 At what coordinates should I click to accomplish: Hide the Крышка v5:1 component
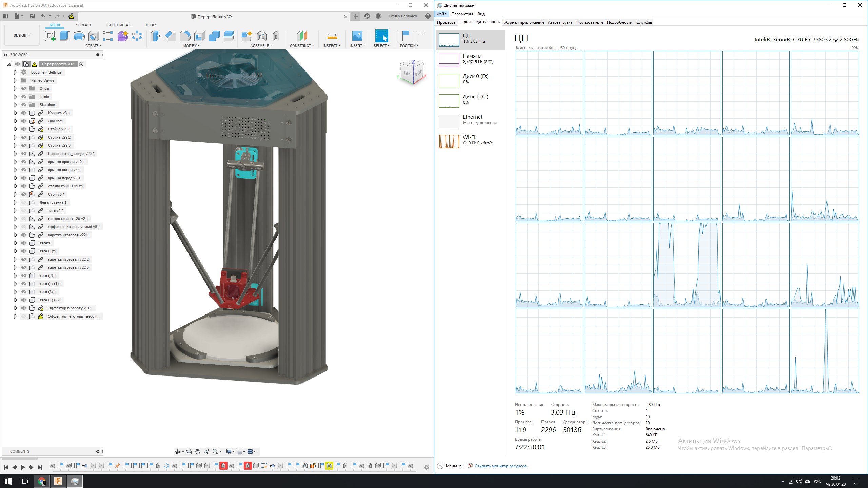coord(24,113)
